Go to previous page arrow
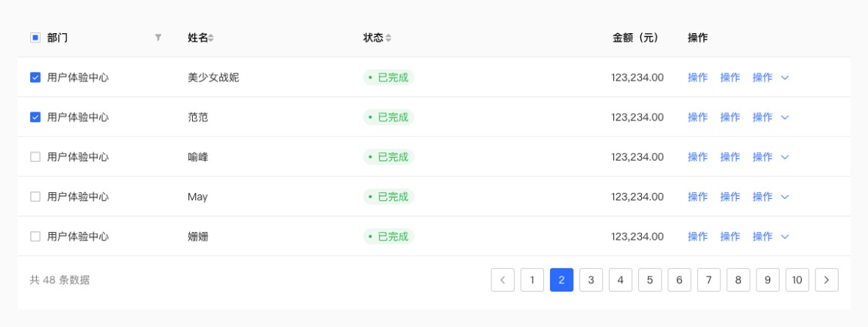The image size is (868, 327). (503, 280)
